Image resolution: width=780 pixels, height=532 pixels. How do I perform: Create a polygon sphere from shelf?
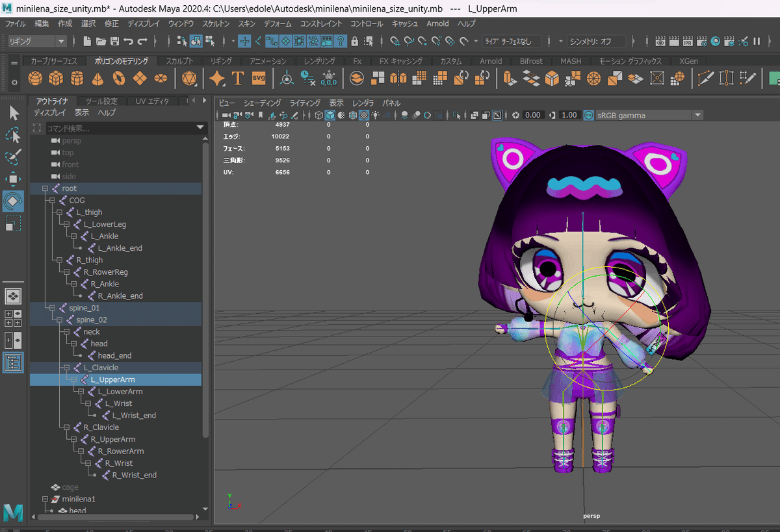click(x=36, y=79)
